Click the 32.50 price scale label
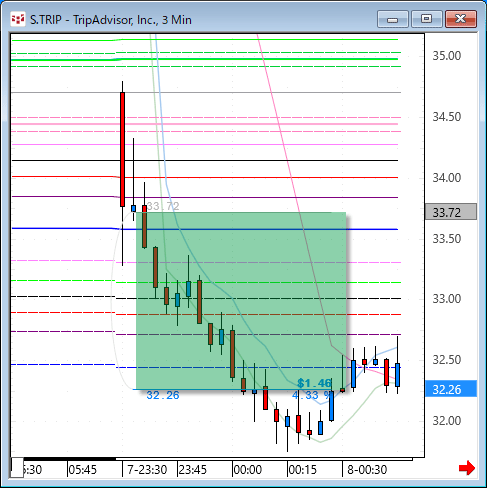The image size is (487, 488). click(x=447, y=360)
